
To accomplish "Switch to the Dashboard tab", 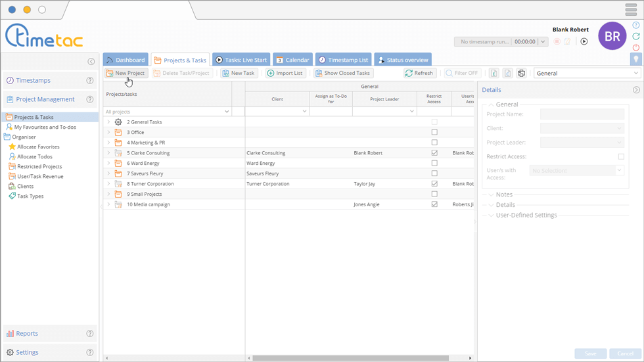I will pyautogui.click(x=126, y=60).
